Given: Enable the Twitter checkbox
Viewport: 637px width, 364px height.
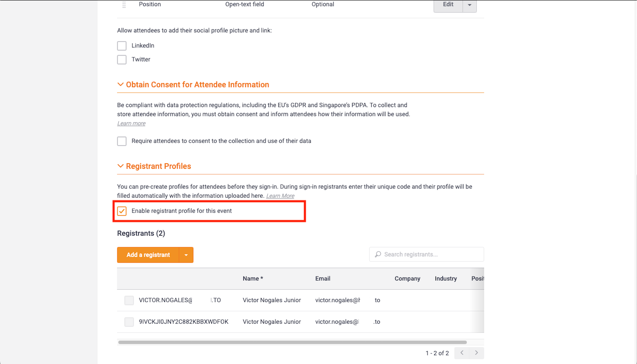Looking at the screenshot, I should click(122, 60).
